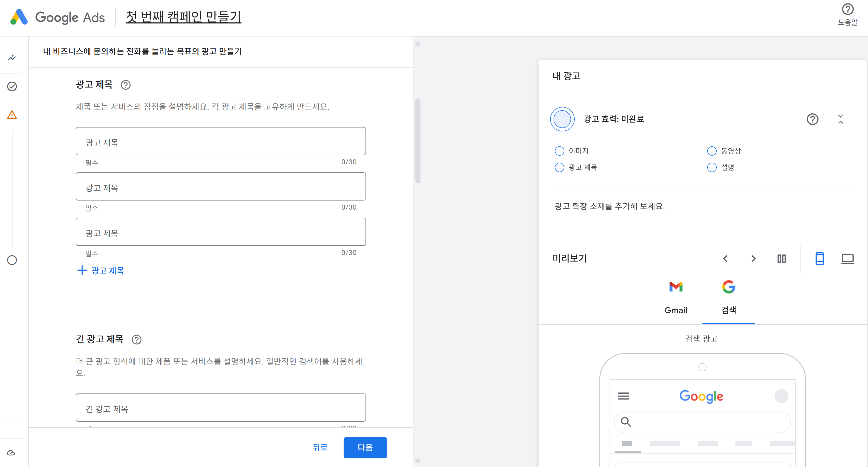Select the completed checkmark step in sidebar
Viewport: 868px width, 467px height.
coord(12,86)
